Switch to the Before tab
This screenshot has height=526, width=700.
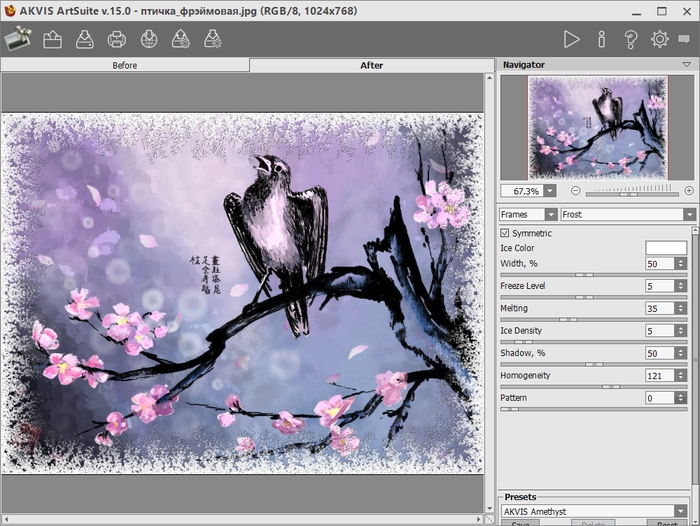pos(125,65)
